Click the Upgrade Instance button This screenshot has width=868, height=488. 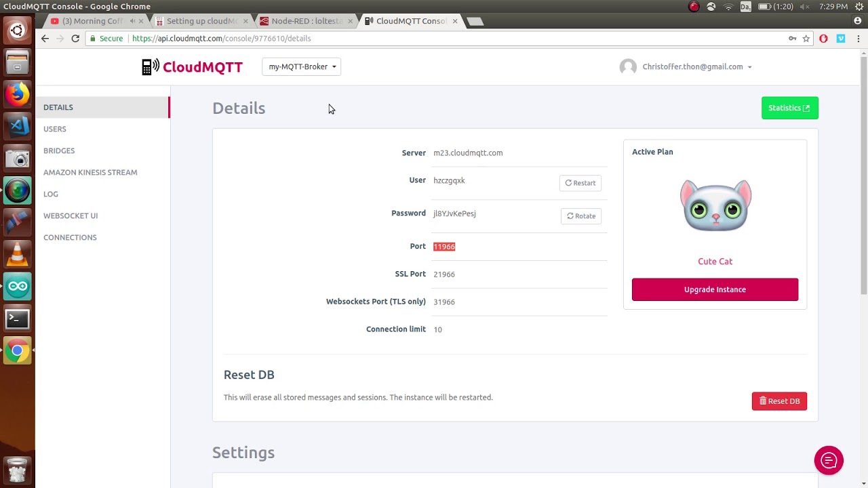click(x=715, y=289)
